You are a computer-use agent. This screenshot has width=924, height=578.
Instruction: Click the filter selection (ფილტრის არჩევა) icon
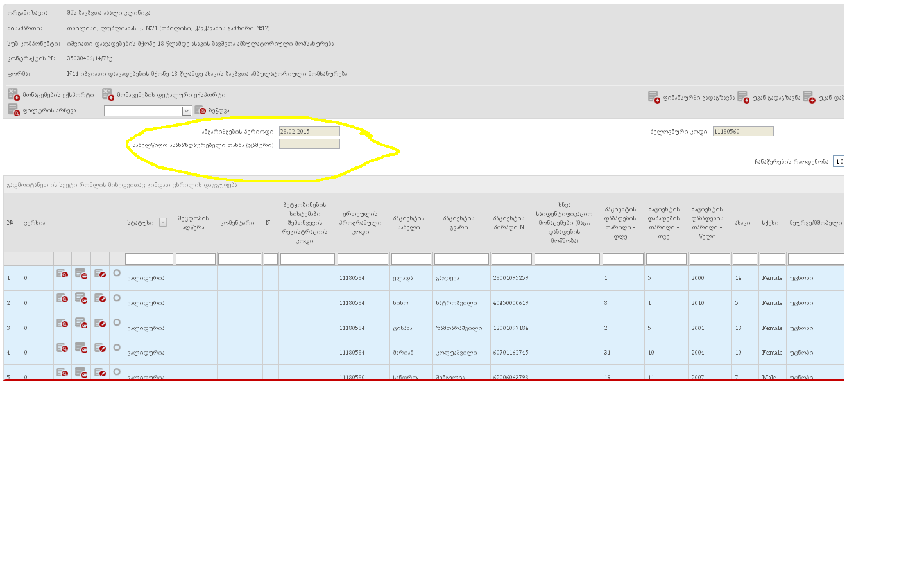point(13,110)
